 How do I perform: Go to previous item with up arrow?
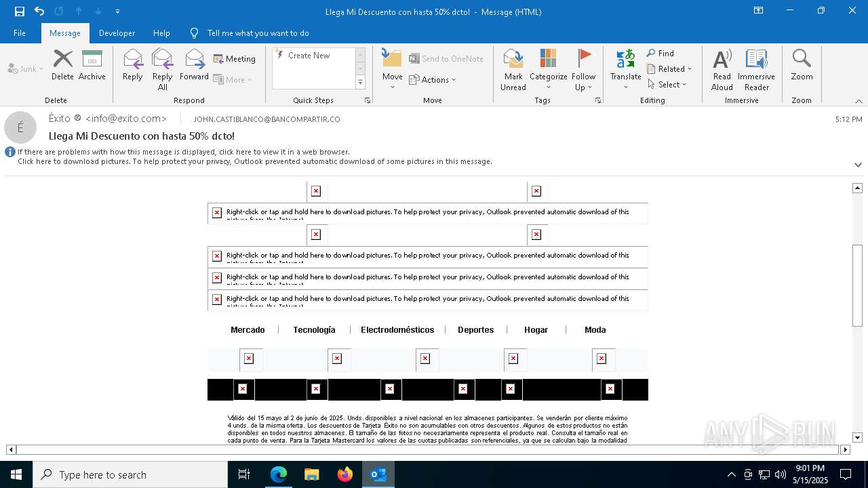79,11
